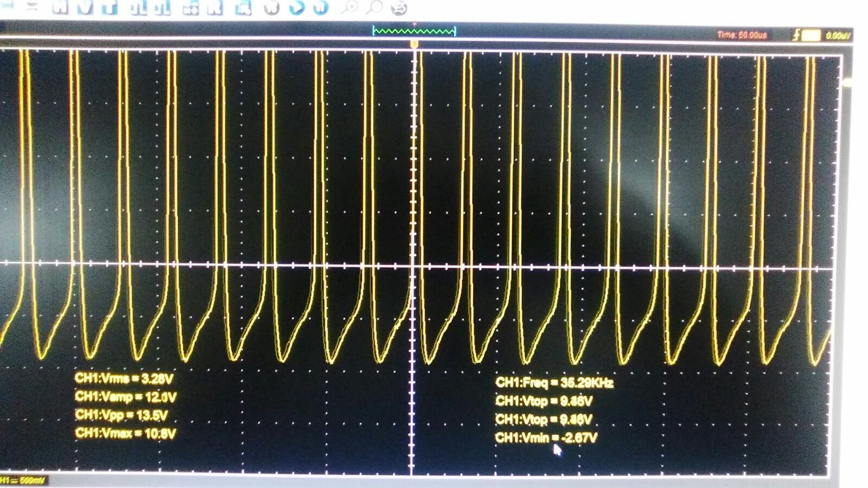Select the CH1 Freq 35.29KHz measurement
Viewport: 868px width, 488px height.
554,383
